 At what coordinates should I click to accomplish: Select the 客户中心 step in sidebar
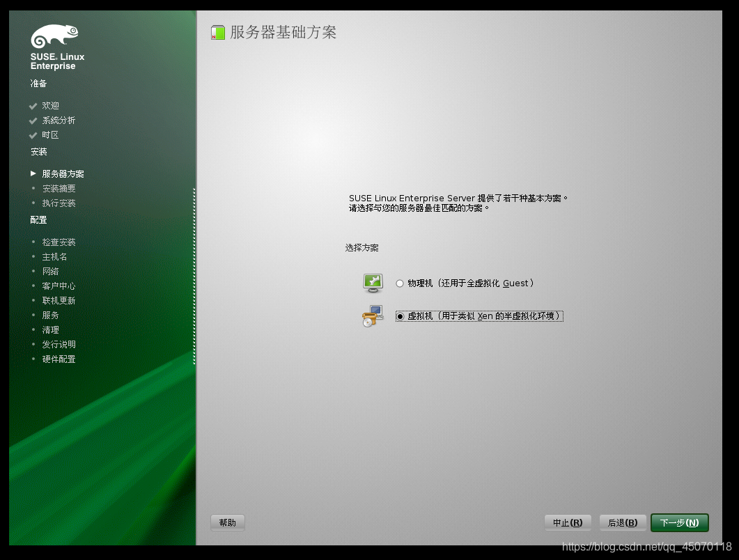coord(59,286)
